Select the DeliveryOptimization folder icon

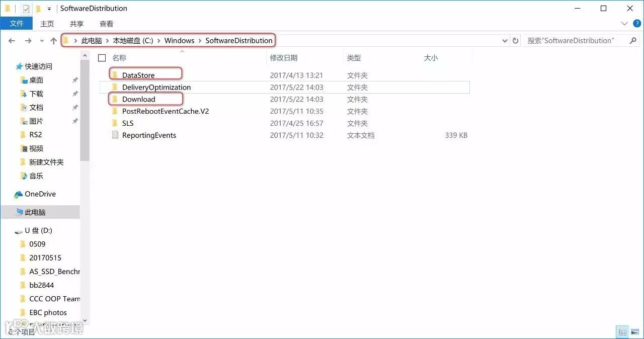click(115, 87)
